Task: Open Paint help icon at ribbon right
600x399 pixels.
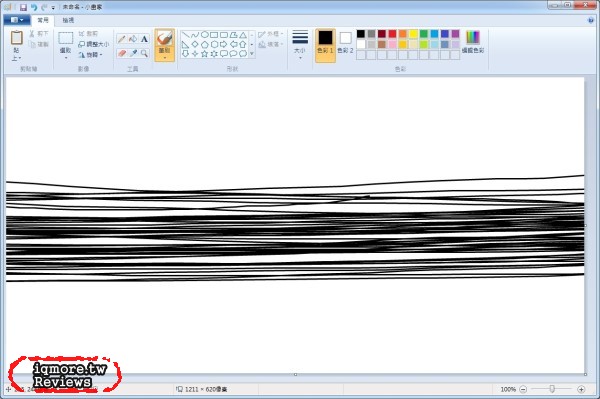Action: (x=591, y=20)
